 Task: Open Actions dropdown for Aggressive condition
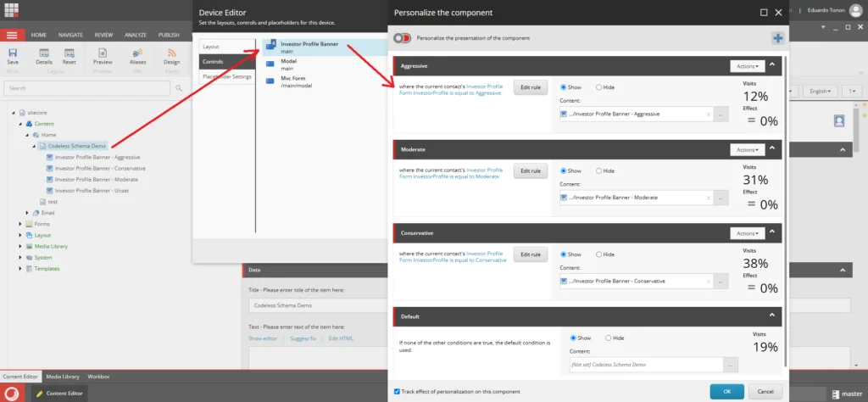pyautogui.click(x=748, y=66)
